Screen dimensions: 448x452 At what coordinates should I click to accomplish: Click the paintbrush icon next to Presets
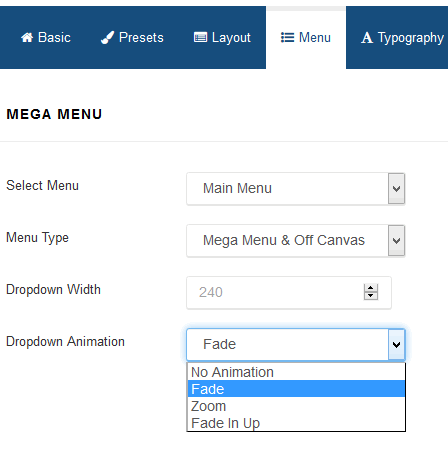tap(107, 37)
